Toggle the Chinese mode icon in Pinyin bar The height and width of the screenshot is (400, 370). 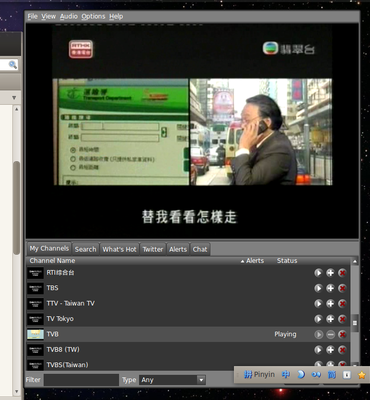coord(285,375)
